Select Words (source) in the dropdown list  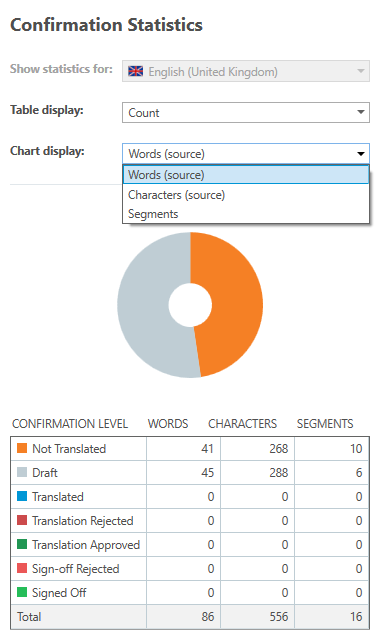pyautogui.click(x=246, y=175)
